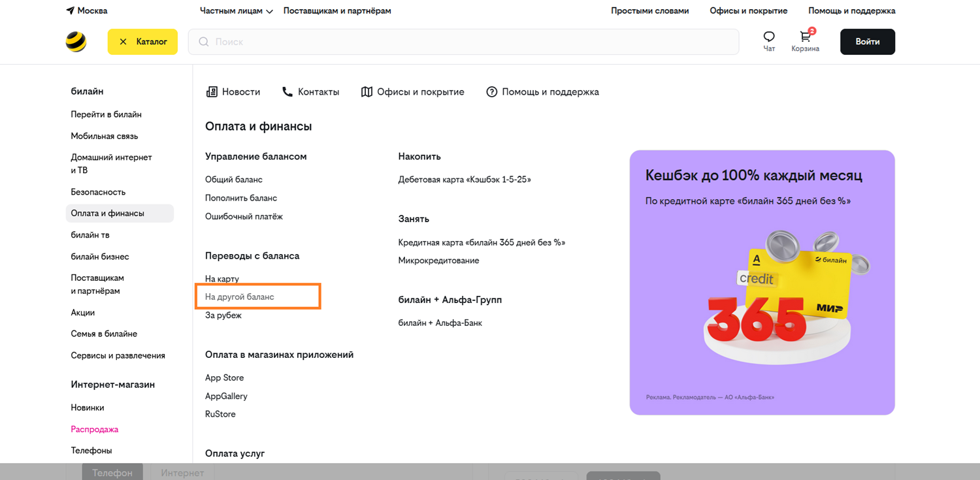The height and width of the screenshot is (480, 980).
Task: Click the phone handset icon beside Контакты
Action: (x=287, y=92)
